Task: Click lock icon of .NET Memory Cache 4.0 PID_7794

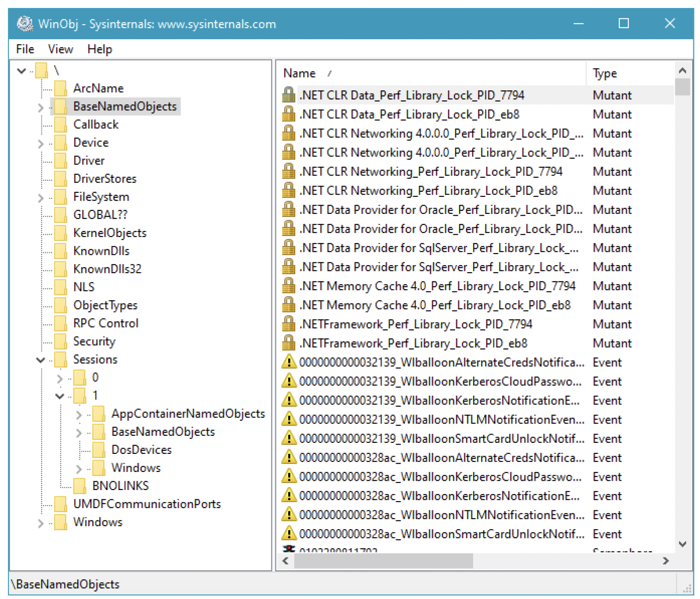Action: [x=289, y=286]
